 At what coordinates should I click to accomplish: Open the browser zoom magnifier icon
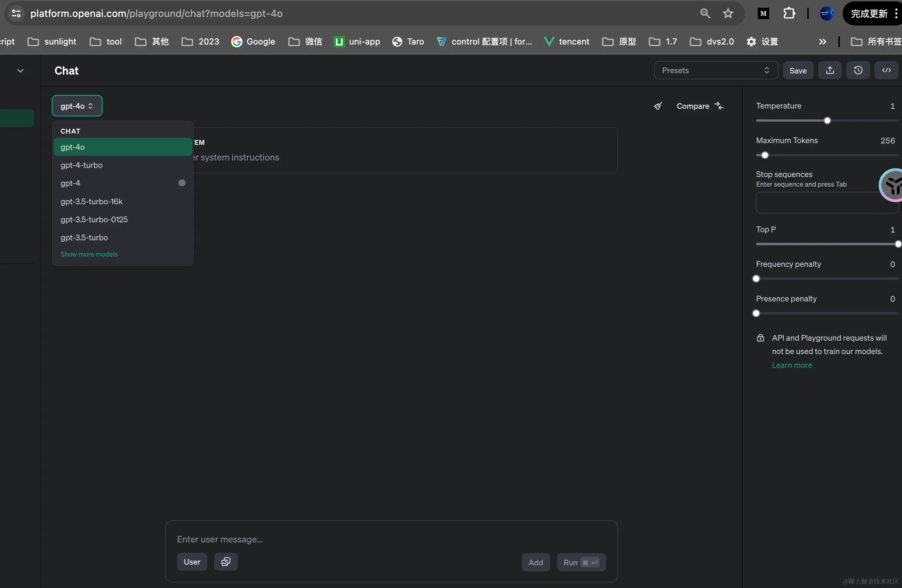705,14
